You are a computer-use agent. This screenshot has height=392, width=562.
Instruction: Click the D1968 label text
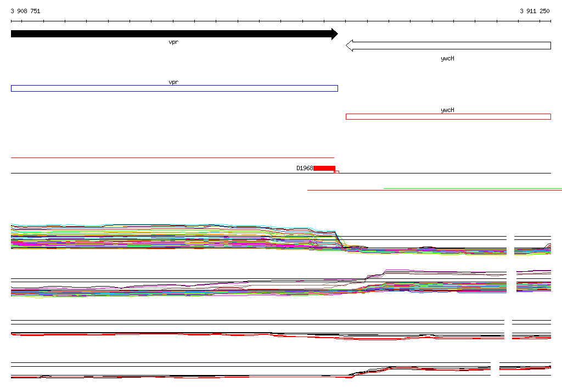305,168
